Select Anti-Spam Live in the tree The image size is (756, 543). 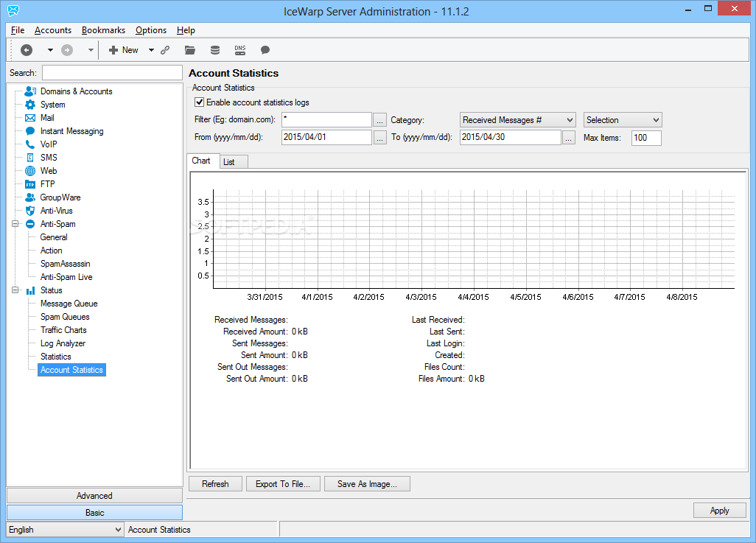point(66,277)
